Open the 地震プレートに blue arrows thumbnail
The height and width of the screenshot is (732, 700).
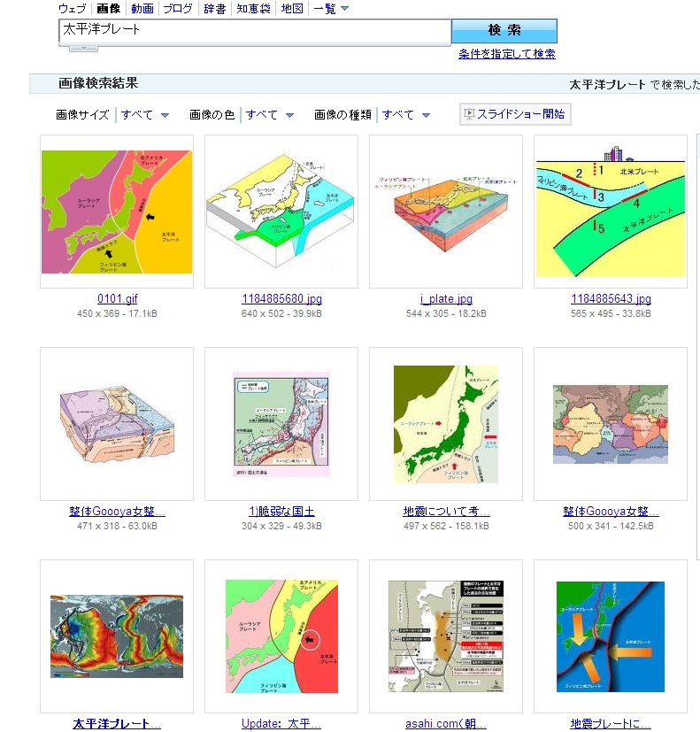(611, 636)
